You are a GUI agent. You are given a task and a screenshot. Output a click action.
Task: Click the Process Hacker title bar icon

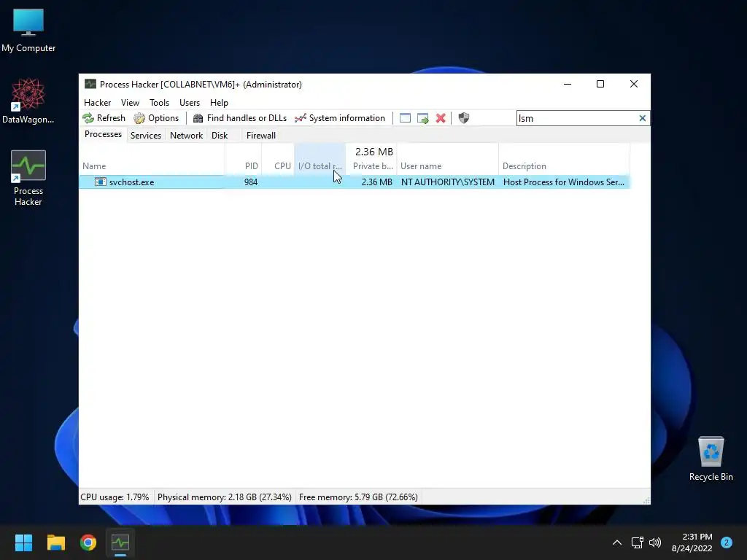[90, 85]
